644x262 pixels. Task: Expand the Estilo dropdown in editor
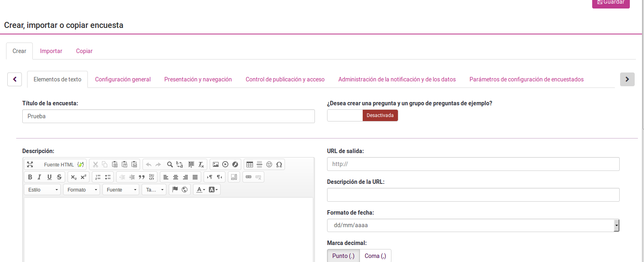pos(43,190)
